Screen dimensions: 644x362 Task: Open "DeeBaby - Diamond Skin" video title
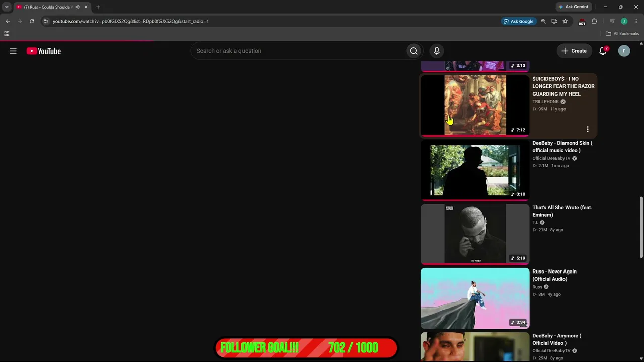[x=562, y=147]
